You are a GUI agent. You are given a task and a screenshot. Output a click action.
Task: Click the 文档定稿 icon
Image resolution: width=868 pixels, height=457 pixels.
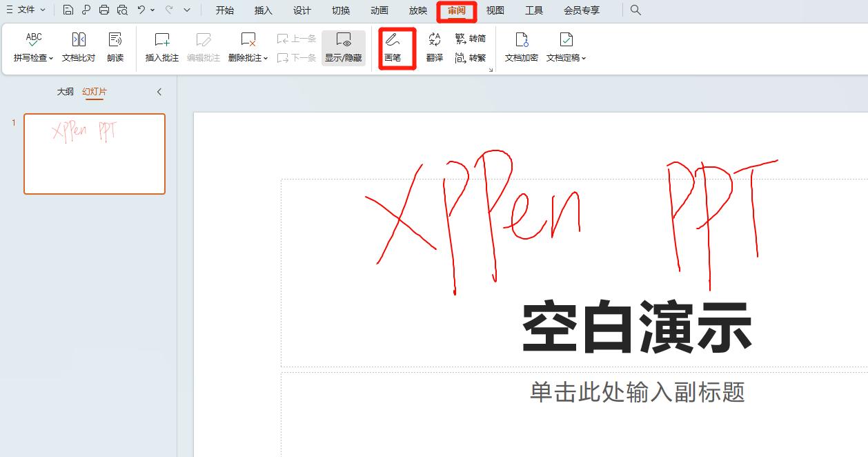[x=566, y=39]
